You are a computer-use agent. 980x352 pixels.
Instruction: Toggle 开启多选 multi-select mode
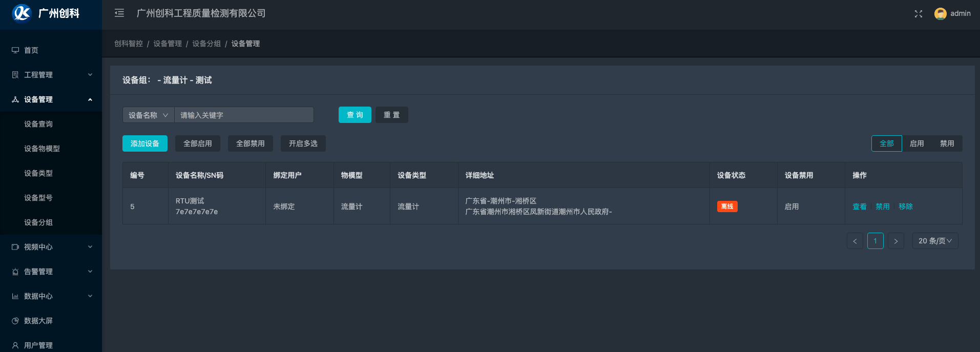tap(303, 143)
